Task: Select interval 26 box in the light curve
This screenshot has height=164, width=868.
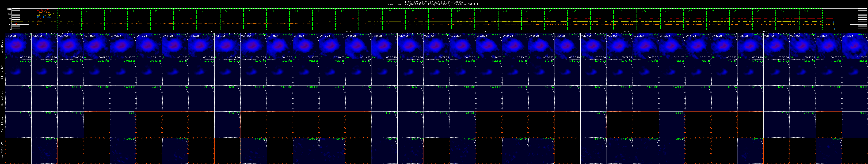Action: pyautogui.click(x=648, y=19)
